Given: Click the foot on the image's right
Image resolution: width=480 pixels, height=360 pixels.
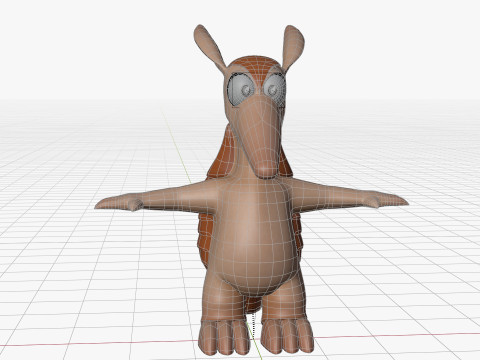Looking at the screenshot, I should 287,335.
